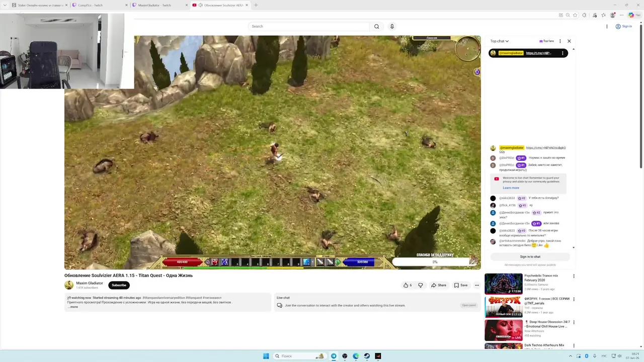Share the live stream video
644x362 pixels.
(438, 285)
